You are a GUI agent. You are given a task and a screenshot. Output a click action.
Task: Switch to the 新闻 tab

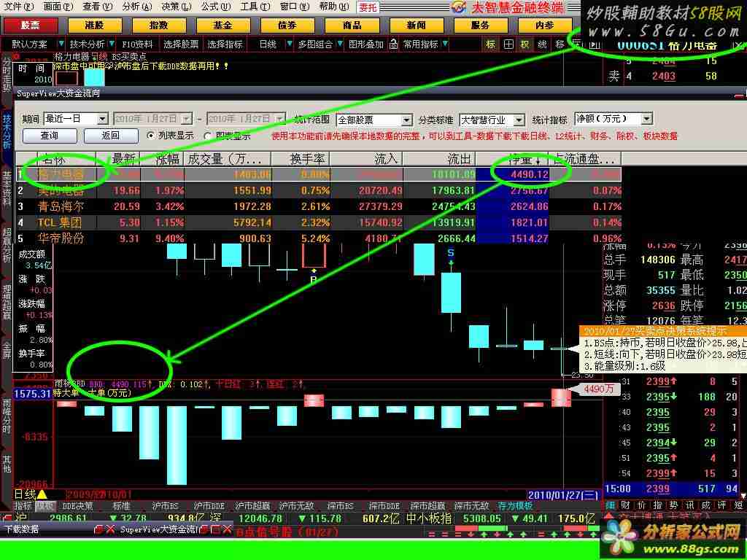point(417,26)
